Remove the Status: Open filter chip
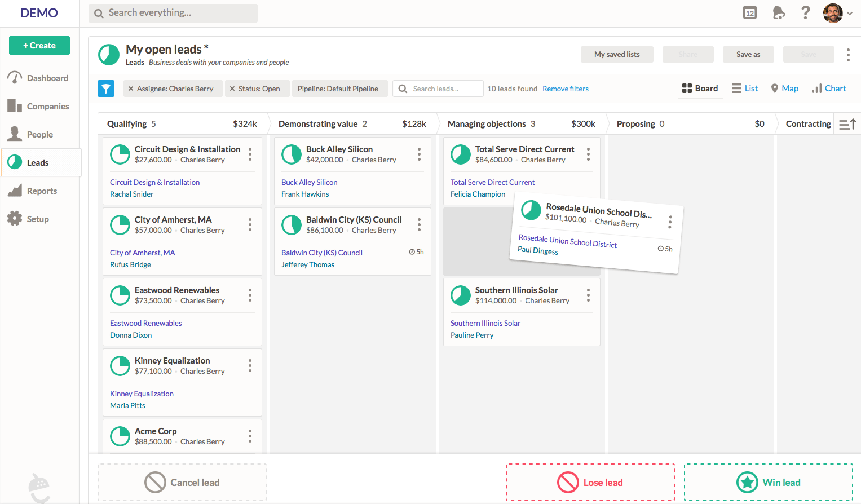Screen dimensions: 861x504 tap(232, 89)
